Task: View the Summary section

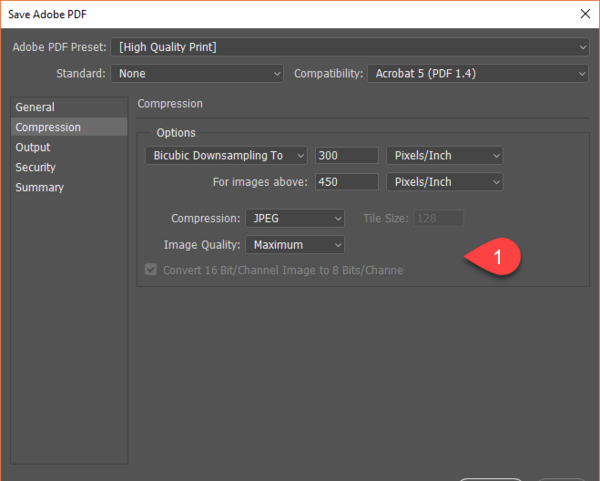Action: coord(69,188)
